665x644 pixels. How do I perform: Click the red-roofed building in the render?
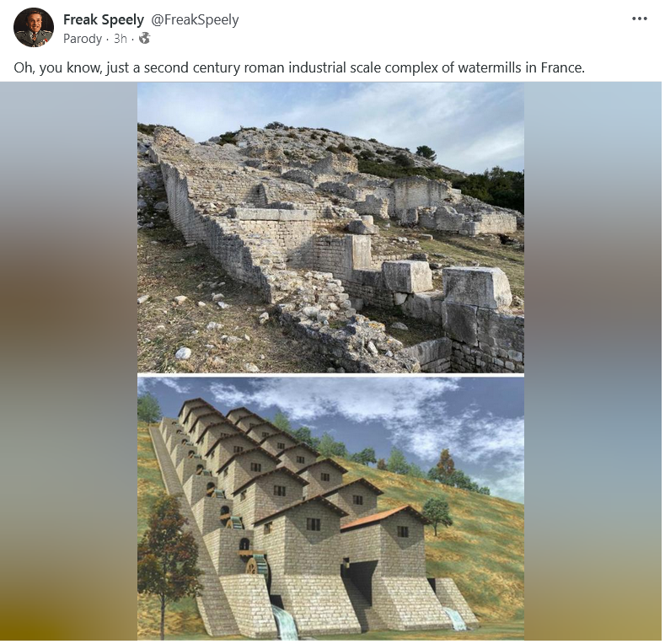coord(383,539)
